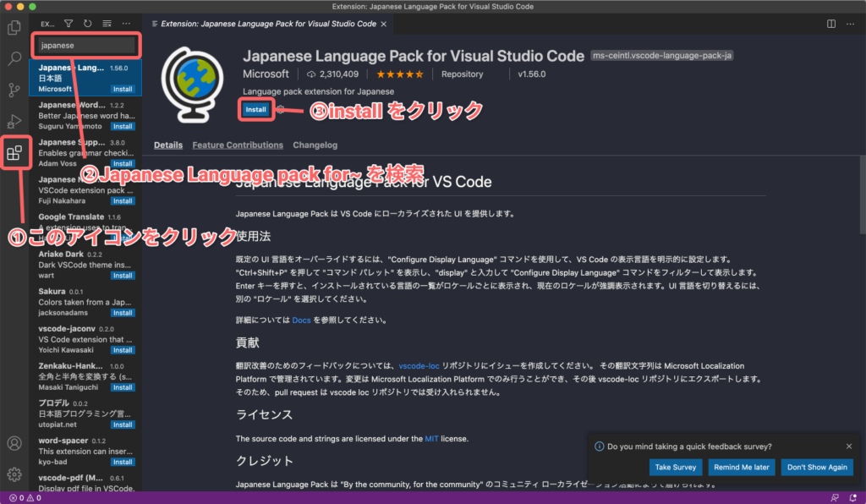Install the extension by Suguru Yamamoto

point(122,126)
